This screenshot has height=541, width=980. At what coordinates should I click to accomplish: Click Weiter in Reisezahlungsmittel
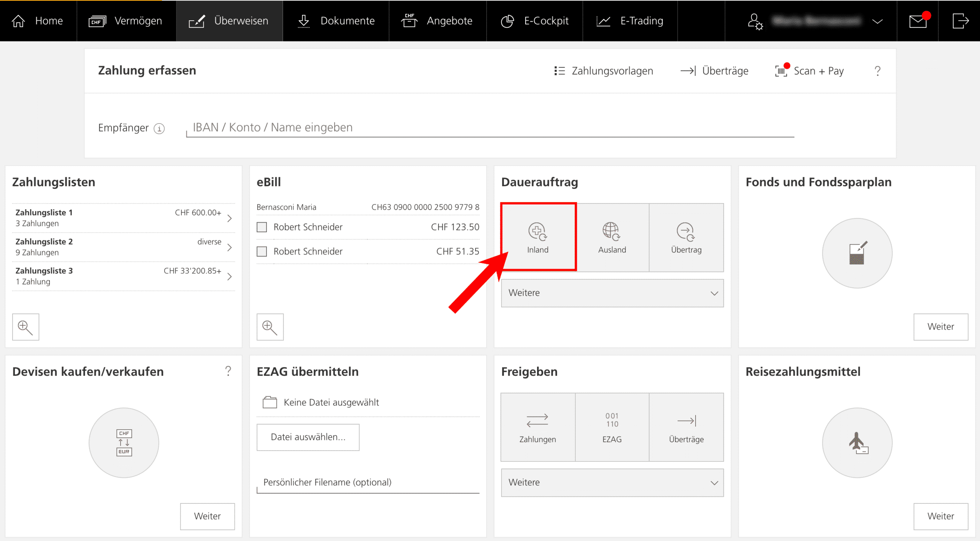point(941,516)
